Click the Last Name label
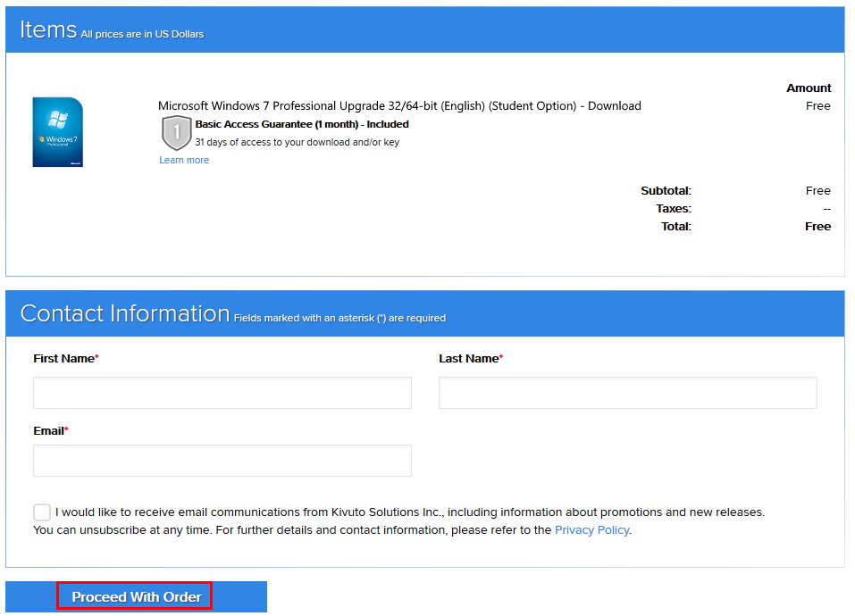The width and height of the screenshot is (855, 616). (x=471, y=358)
